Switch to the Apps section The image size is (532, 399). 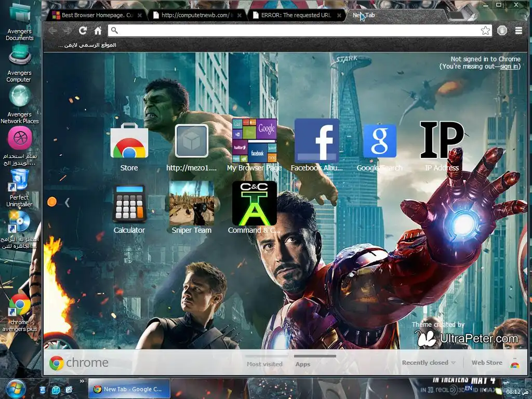(303, 364)
